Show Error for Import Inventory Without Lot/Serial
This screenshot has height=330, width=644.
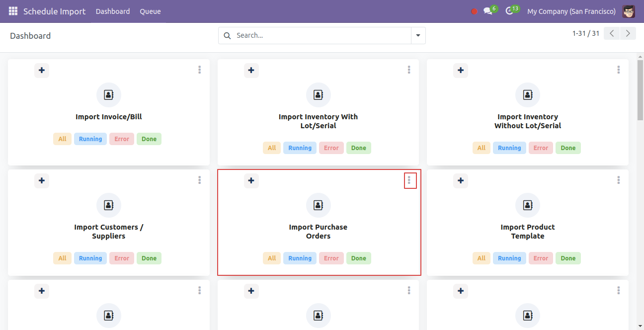pos(541,148)
